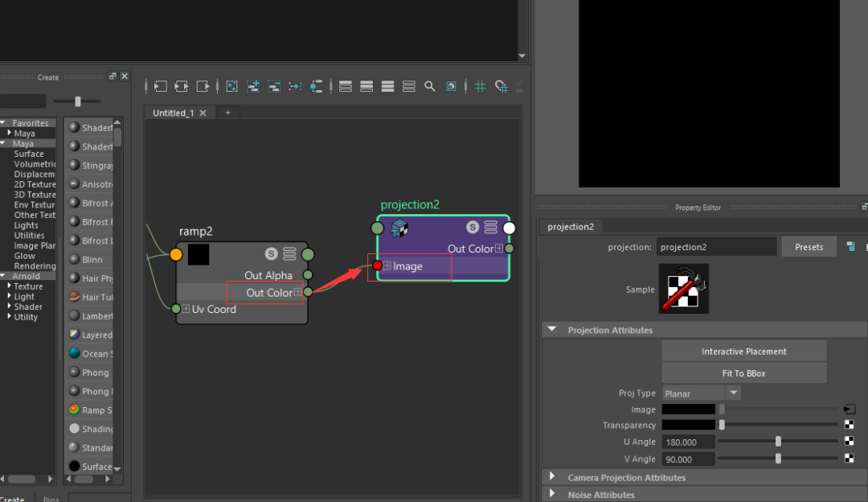The width and height of the screenshot is (868, 502).
Task: Click Interactive Placement button
Action: [x=744, y=352]
